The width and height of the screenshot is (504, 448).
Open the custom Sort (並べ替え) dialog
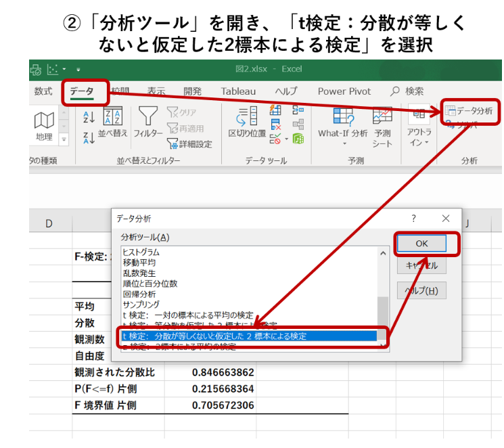point(113,122)
